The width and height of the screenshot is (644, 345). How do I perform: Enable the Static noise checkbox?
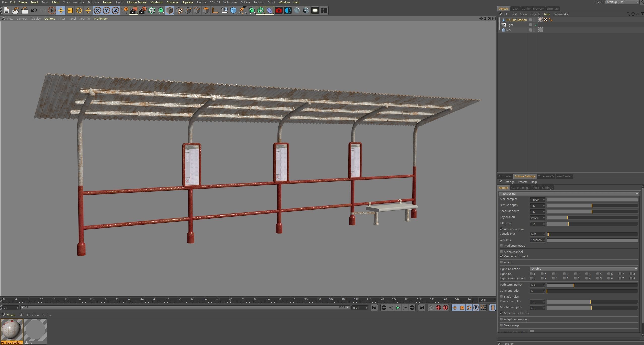tap(501, 297)
